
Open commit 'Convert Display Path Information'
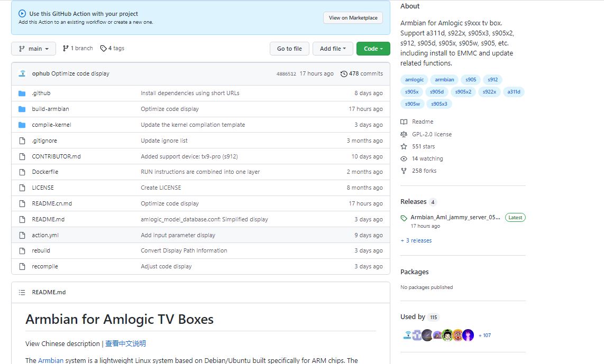(x=184, y=250)
